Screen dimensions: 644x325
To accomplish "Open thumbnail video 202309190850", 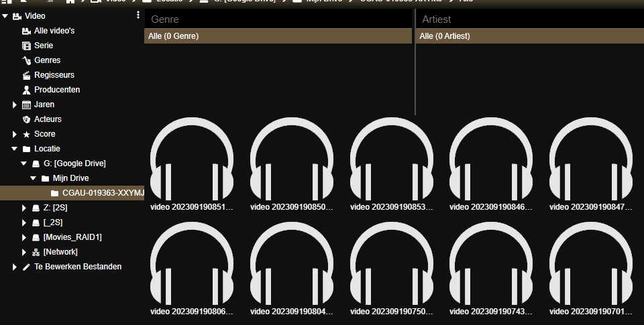I will point(292,159).
